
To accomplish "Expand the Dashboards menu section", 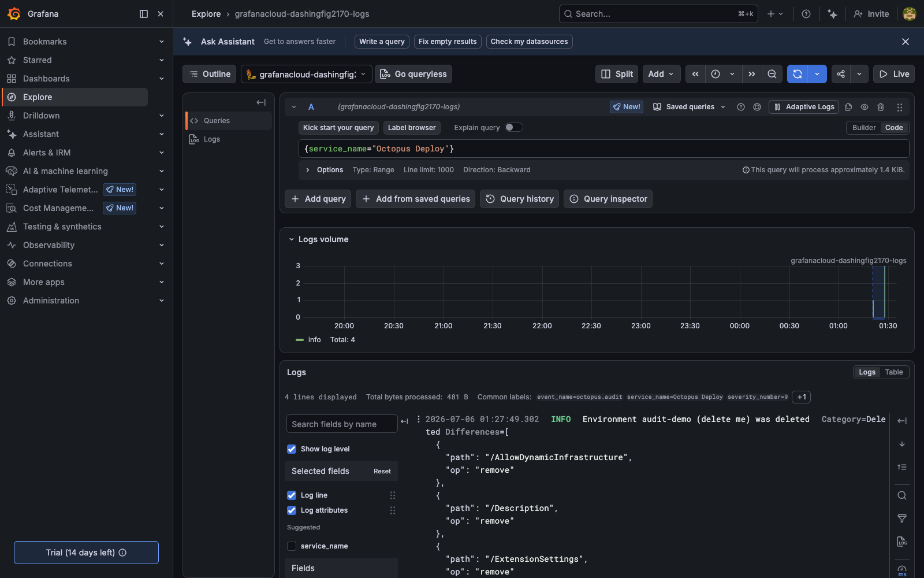I will pos(162,79).
